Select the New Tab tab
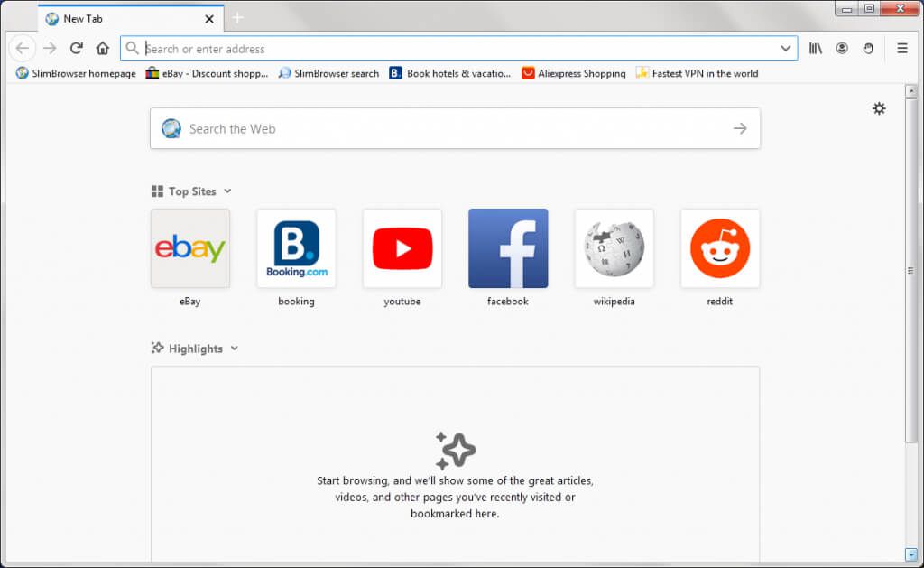Image resolution: width=924 pixels, height=568 pixels. point(117,19)
